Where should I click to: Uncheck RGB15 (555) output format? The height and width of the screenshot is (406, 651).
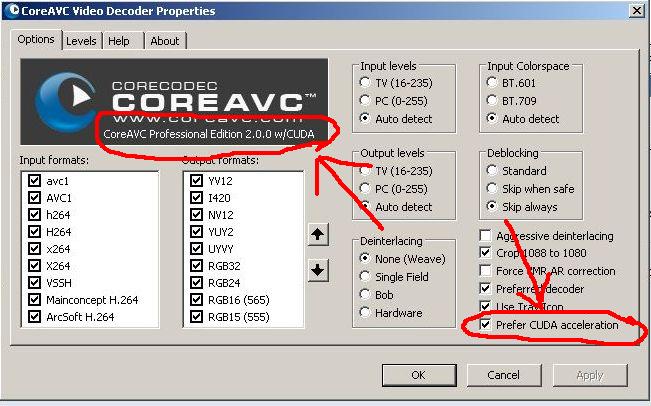point(196,317)
